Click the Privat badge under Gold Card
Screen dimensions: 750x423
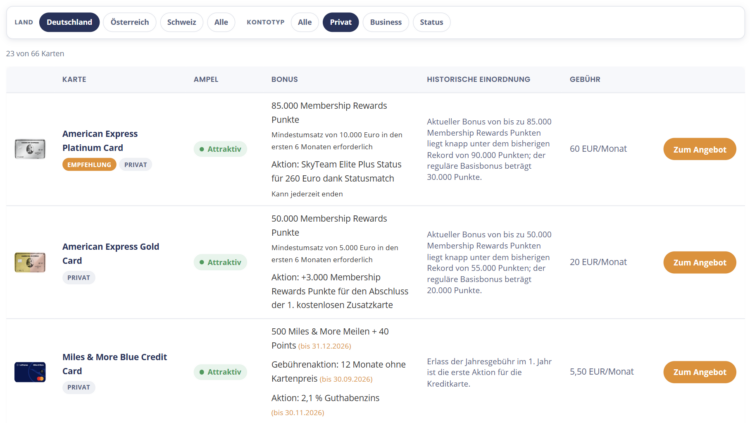[x=78, y=278]
